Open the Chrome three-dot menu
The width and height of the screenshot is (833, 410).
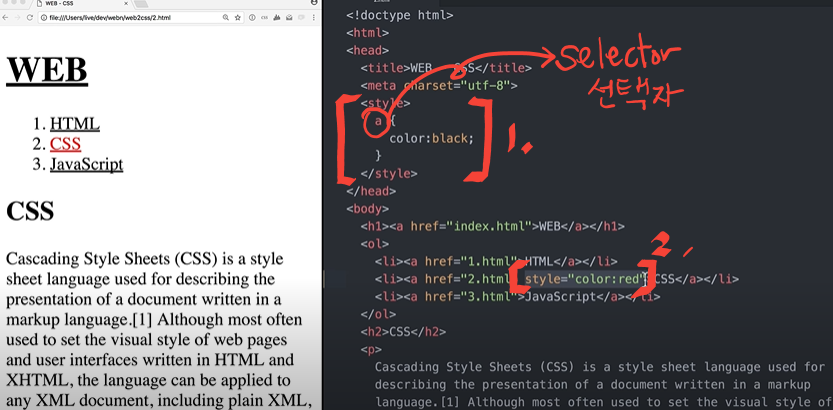(314, 18)
